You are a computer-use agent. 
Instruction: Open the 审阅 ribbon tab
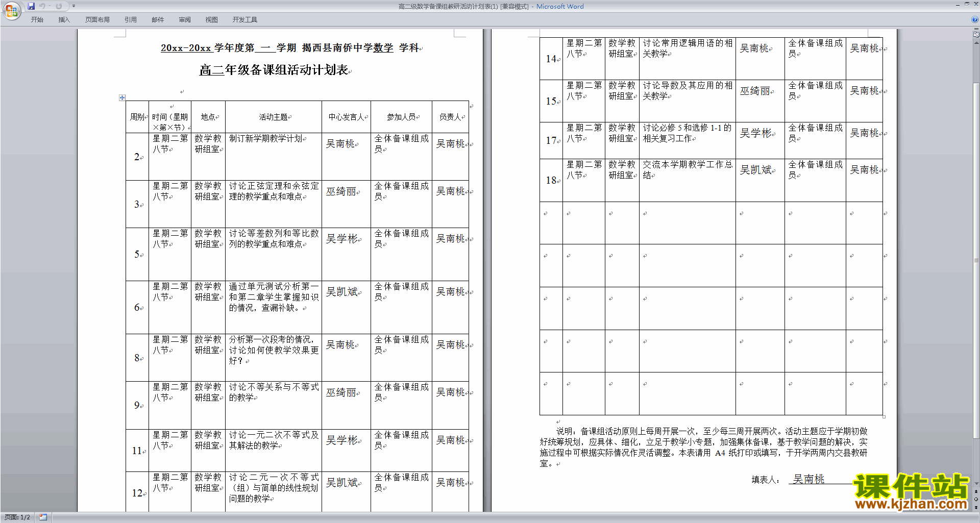tap(185, 19)
